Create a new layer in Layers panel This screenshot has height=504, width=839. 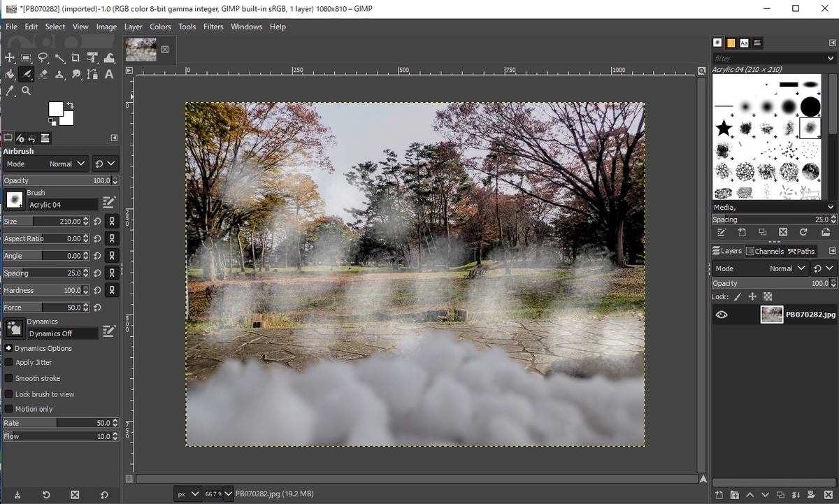tap(719, 495)
